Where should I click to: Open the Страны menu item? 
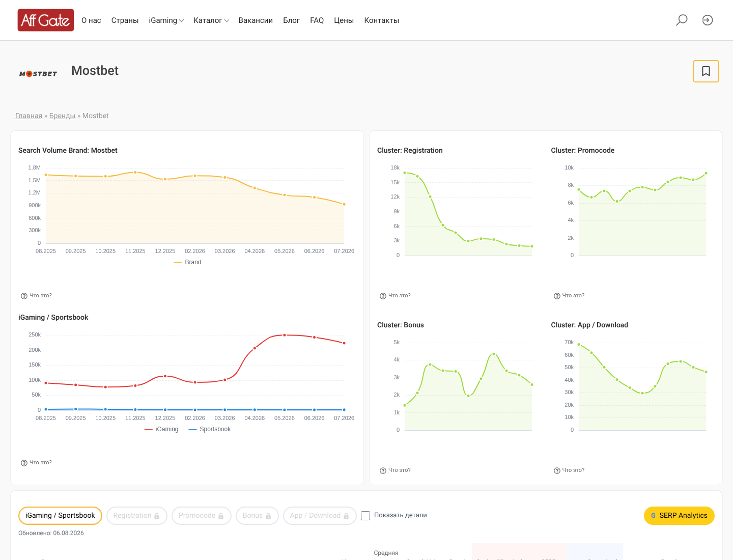tap(125, 20)
